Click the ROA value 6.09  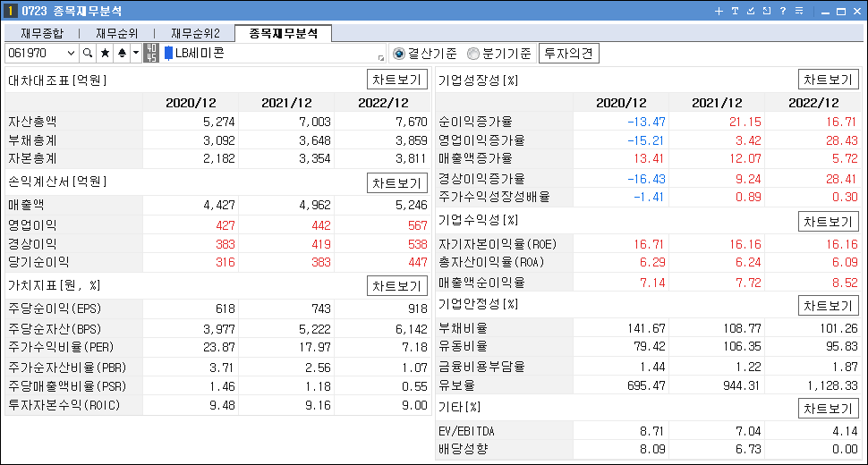[845, 262]
